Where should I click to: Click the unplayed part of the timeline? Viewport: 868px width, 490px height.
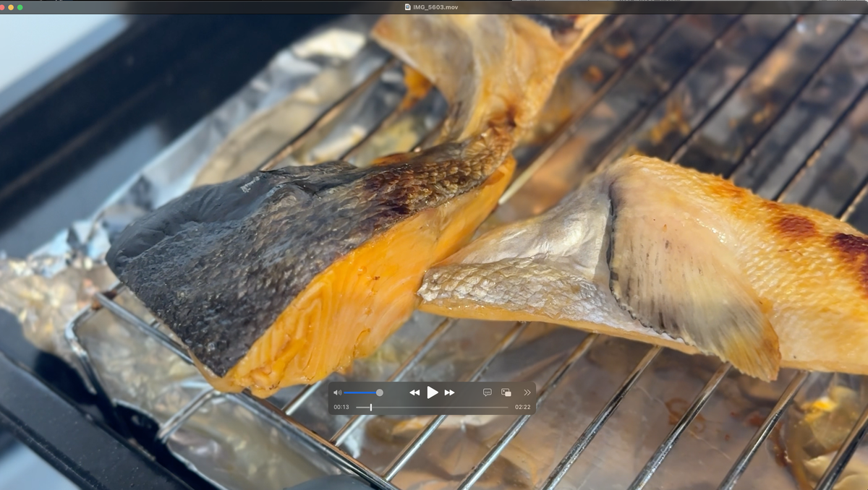441,408
